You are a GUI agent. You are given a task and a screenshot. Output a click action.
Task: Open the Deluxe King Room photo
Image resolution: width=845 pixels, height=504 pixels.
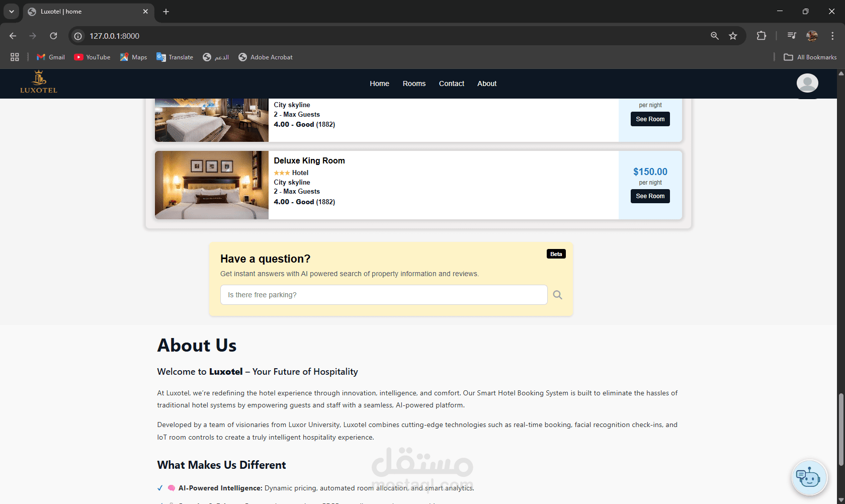coord(212,185)
